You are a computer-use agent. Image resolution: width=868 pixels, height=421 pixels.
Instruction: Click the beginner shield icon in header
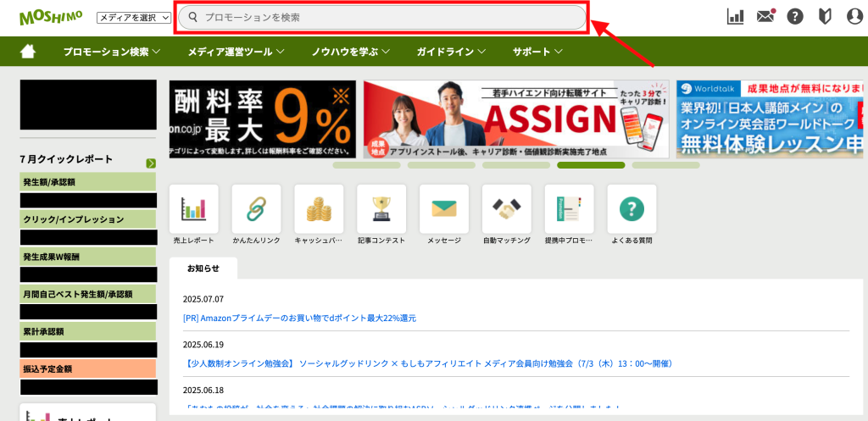(825, 16)
